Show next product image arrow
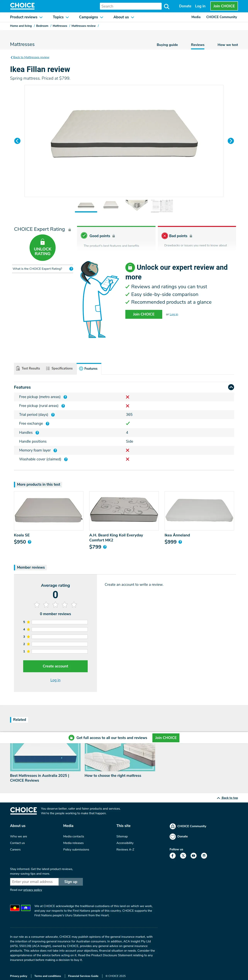The height and width of the screenshot is (980, 248). [x=231, y=141]
